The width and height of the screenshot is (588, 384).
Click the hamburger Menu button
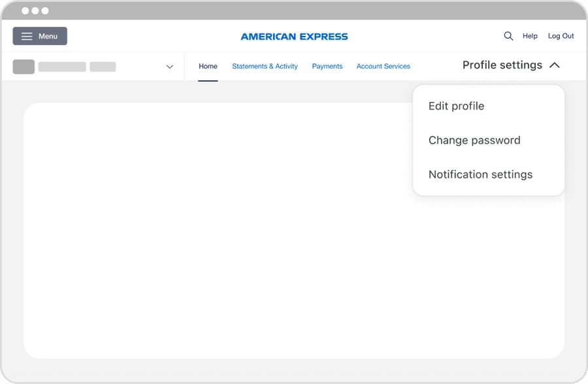tap(40, 36)
